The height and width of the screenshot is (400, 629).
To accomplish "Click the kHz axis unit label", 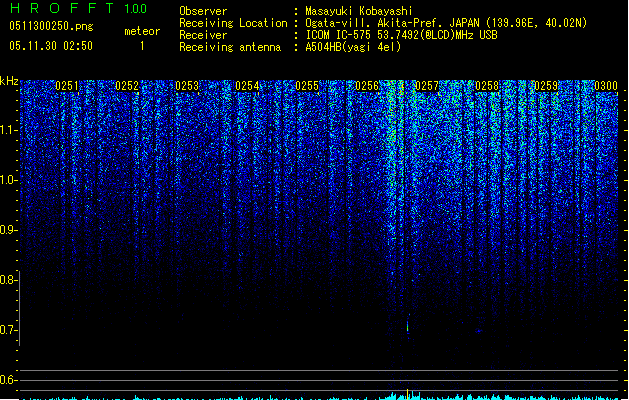I will coord(9,81).
